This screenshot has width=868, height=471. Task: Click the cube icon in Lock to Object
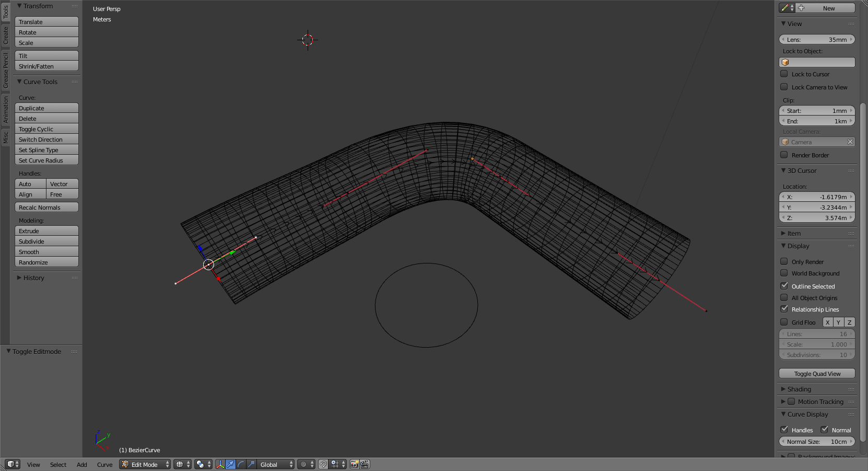(785, 62)
